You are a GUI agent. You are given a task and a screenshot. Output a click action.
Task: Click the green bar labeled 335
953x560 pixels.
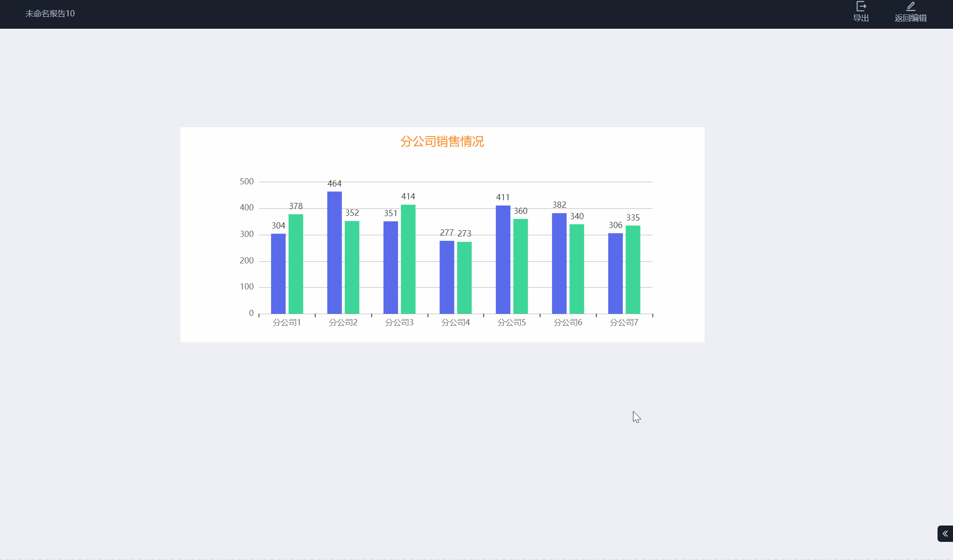coord(633,270)
